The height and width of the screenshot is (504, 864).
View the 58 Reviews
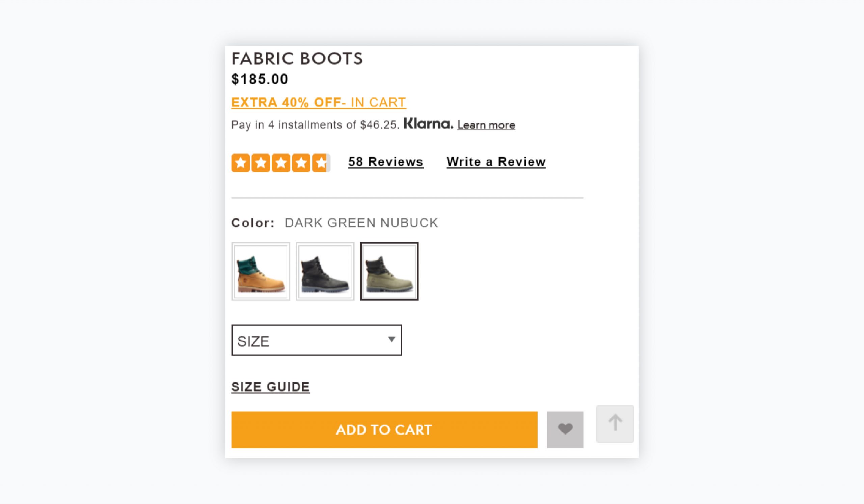click(x=385, y=161)
